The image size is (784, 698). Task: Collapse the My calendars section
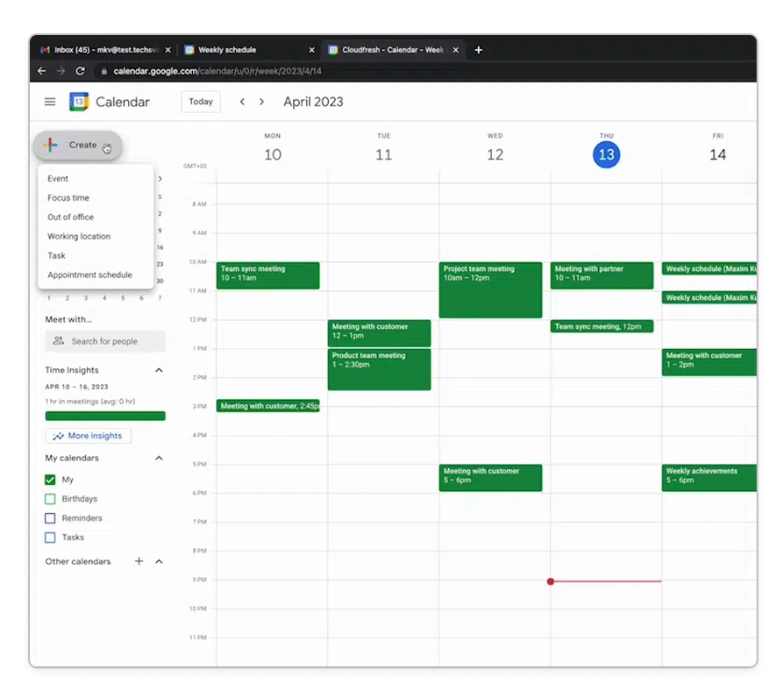pos(159,458)
